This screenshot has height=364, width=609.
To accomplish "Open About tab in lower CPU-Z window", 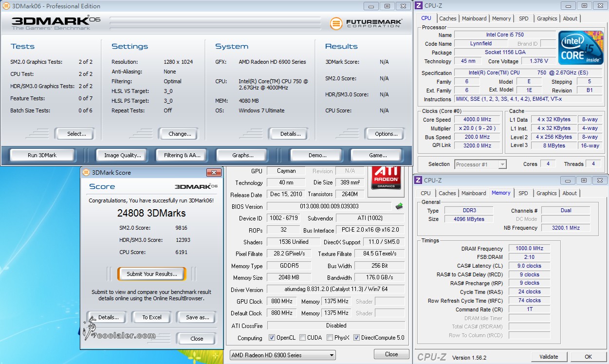I will tap(570, 193).
